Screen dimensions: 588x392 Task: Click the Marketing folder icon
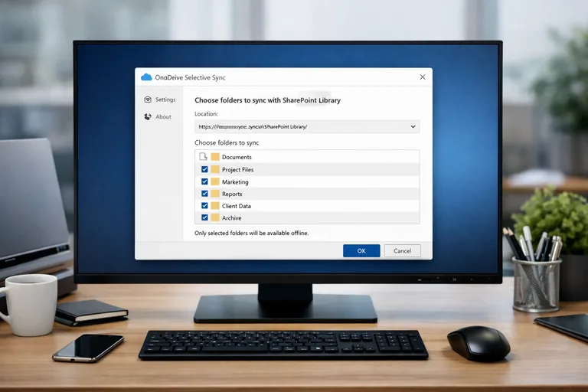(215, 181)
